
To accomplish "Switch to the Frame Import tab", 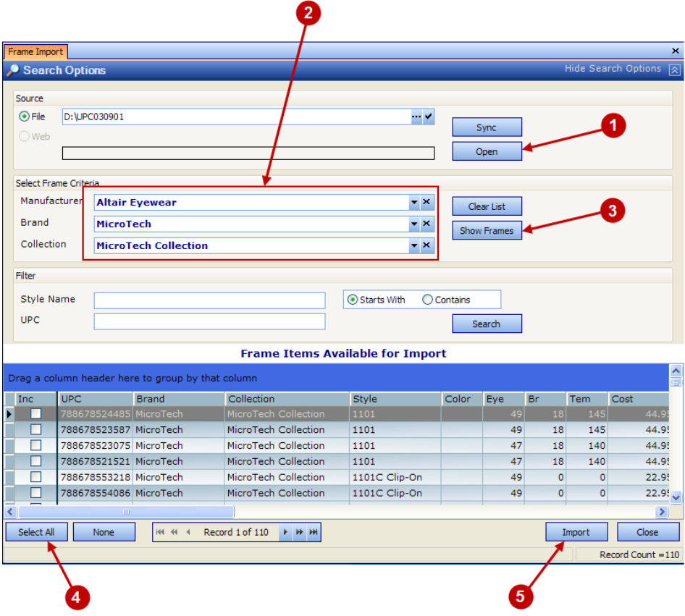I will 35,51.
